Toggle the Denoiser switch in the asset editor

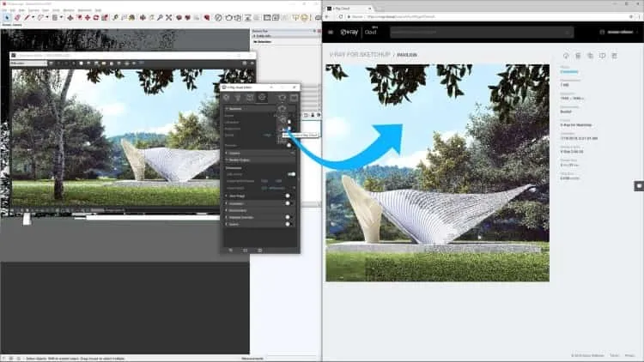pyautogui.click(x=288, y=224)
